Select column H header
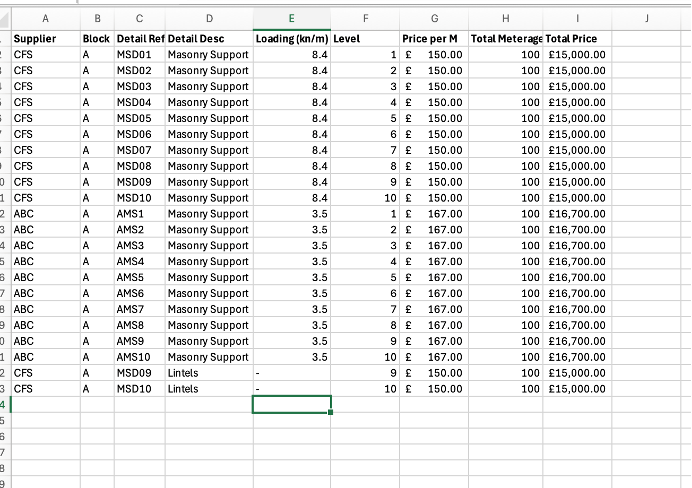Screen dimensions: 692x488 point(506,19)
